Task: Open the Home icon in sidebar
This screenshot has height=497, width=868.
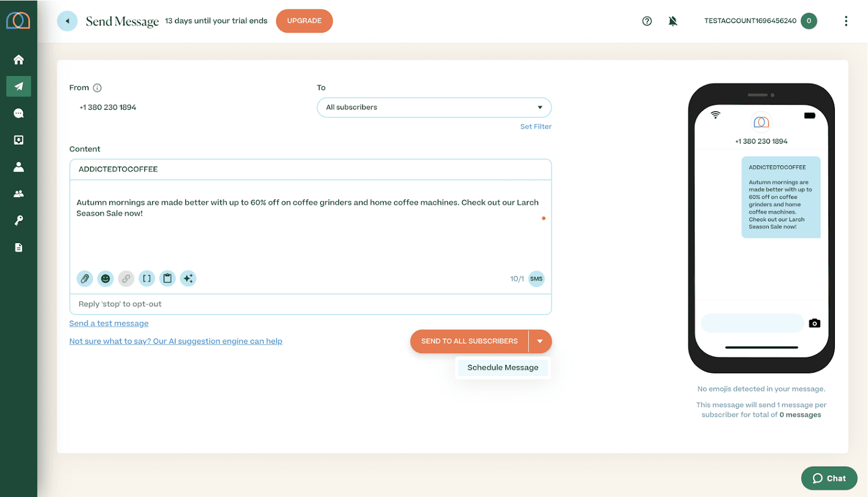Action: (18, 60)
